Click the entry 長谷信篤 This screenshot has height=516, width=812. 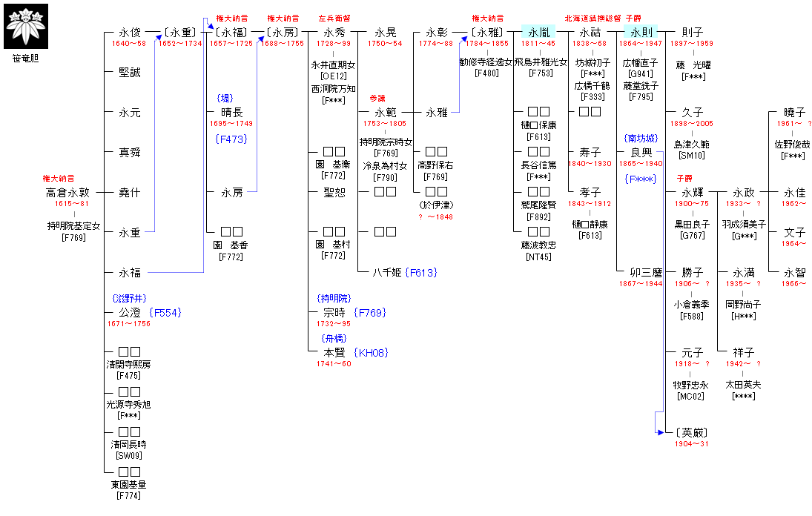tap(538, 165)
